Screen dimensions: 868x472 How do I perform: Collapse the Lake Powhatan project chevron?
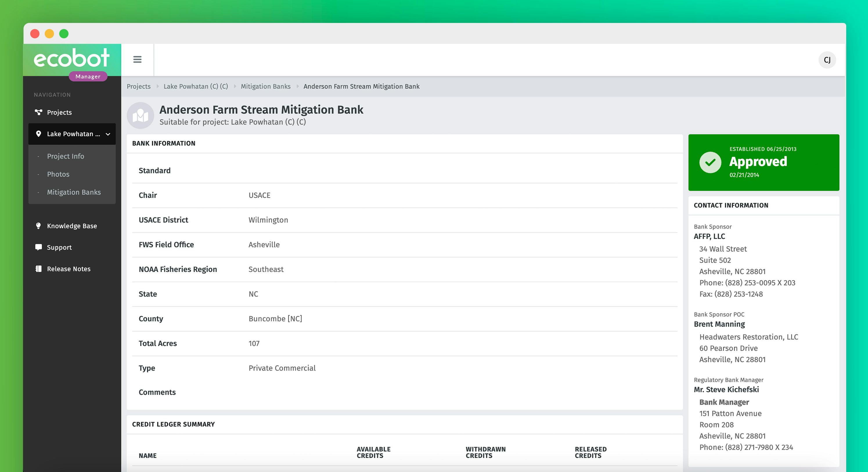(108, 134)
